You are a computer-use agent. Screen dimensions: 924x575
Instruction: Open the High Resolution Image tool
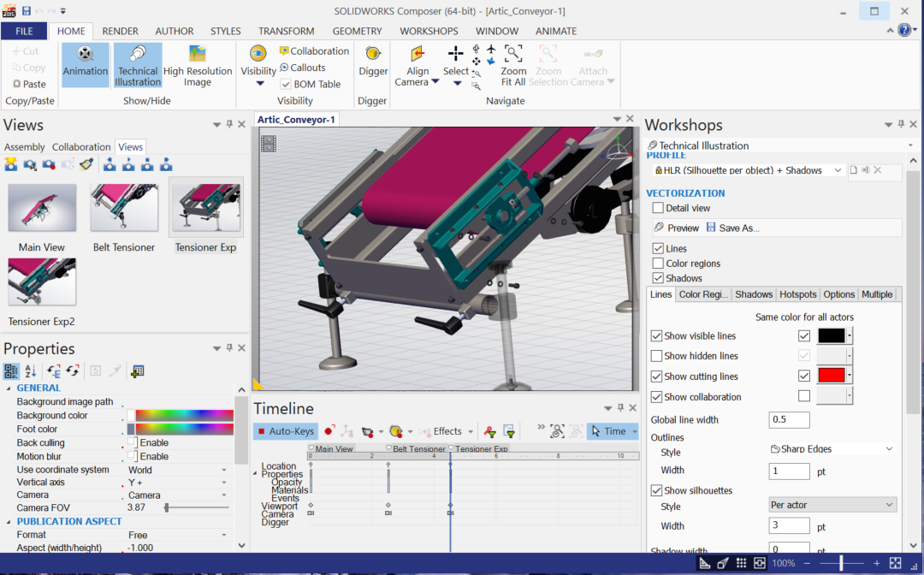(198, 54)
